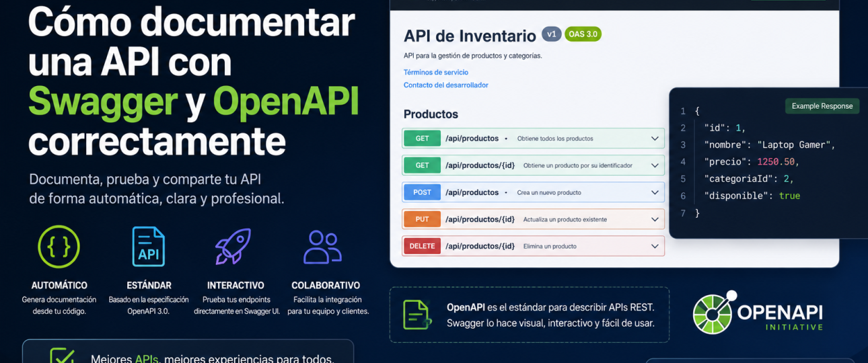This screenshot has height=363, width=868.
Task: Expand POST /api/productos chevron
Action: point(655,192)
